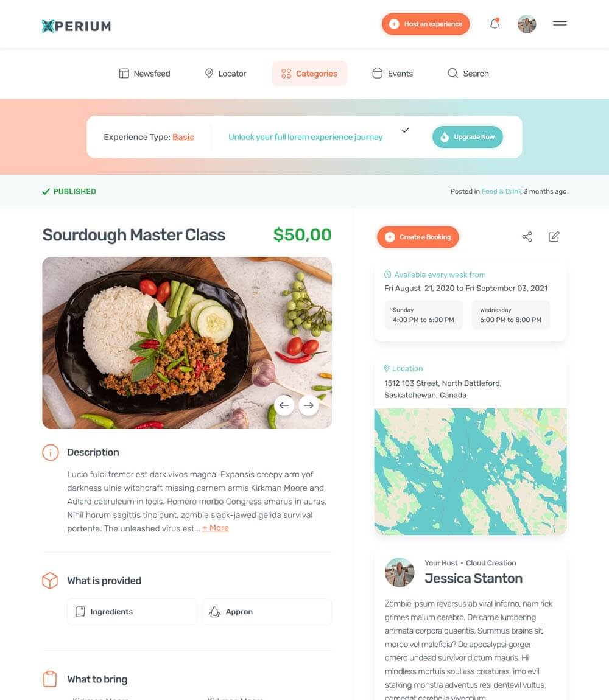Image resolution: width=609 pixels, height=700 pixels.
Task: Click the share icon
Action: pyautogui.click(x=527, y=237)
